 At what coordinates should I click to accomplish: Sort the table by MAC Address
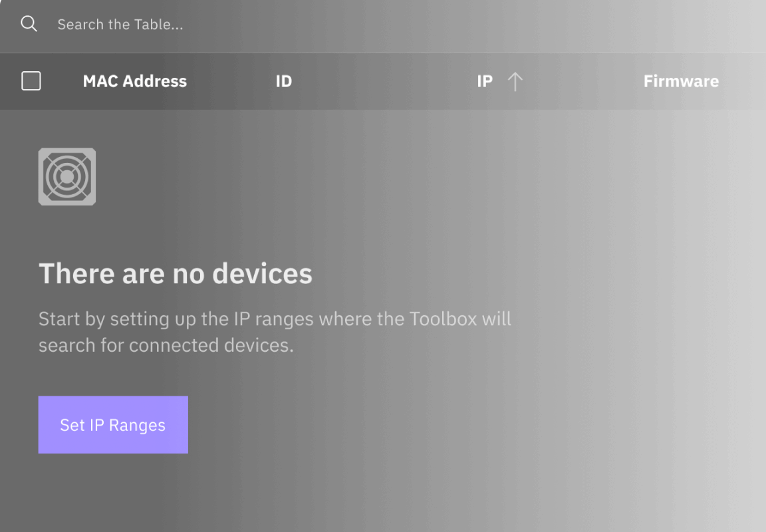point(134,81)
